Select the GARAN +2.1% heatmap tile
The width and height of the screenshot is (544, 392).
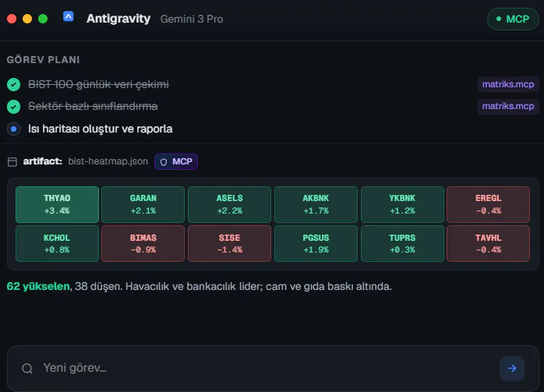click(x=143, y=204)
